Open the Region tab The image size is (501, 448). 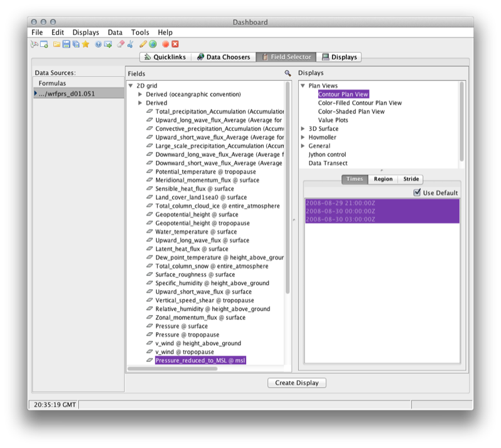[383, 179]
